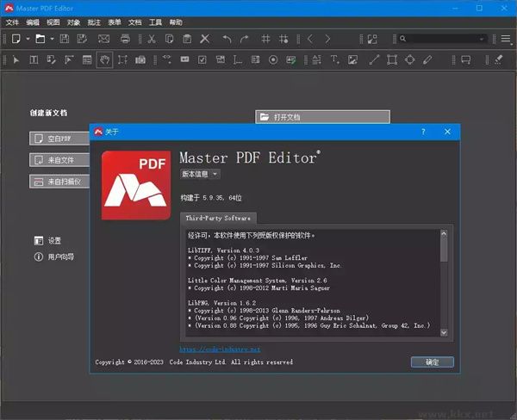
Task: Click the Save floppy disk icon
Action: (x=65, y=39)
